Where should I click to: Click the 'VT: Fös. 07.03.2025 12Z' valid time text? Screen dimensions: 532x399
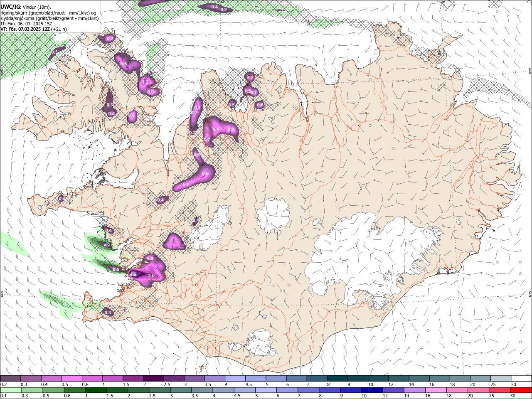click(x=25, y=29)
